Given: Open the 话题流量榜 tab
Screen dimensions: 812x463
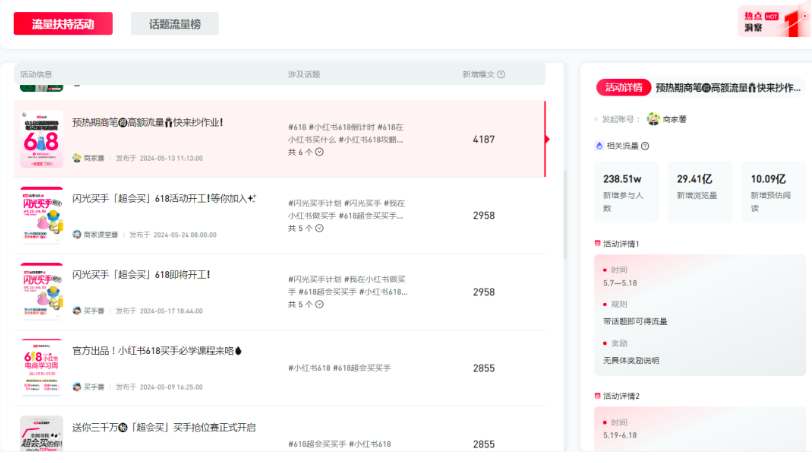Looking at the screenshot, I should click(x=175, y=24).
